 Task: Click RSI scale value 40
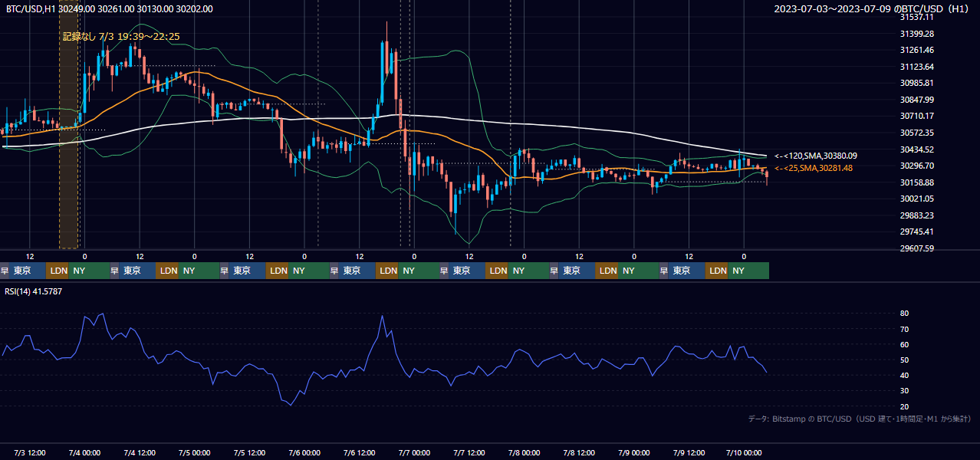point(904,375)
